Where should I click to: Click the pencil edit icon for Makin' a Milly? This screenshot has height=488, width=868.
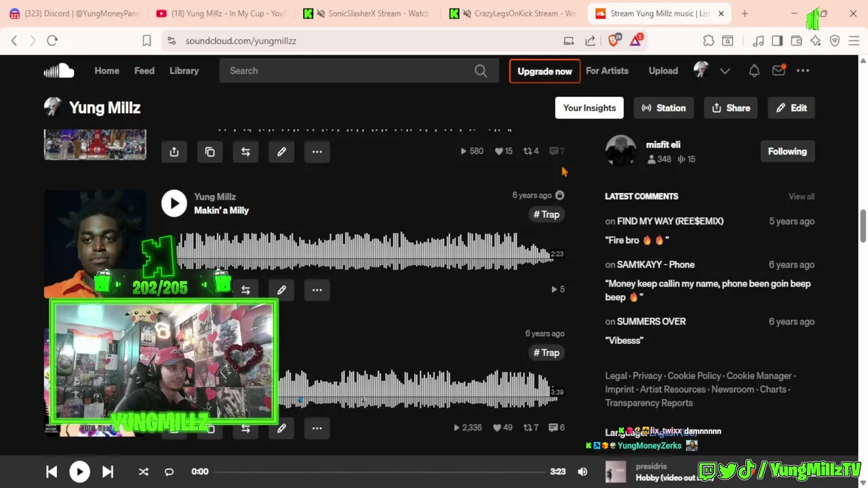pyautogui.click(x=281, y=290)
